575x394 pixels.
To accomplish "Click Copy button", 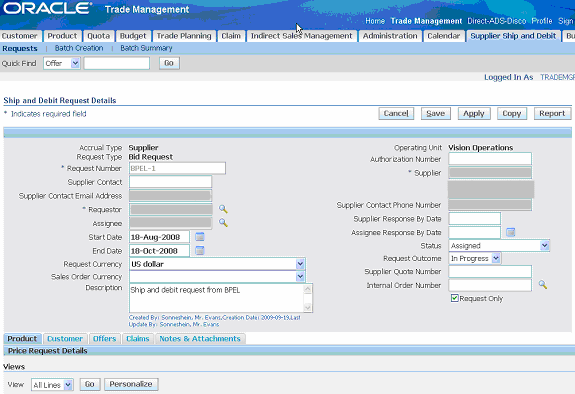I will tap(512, 113).
